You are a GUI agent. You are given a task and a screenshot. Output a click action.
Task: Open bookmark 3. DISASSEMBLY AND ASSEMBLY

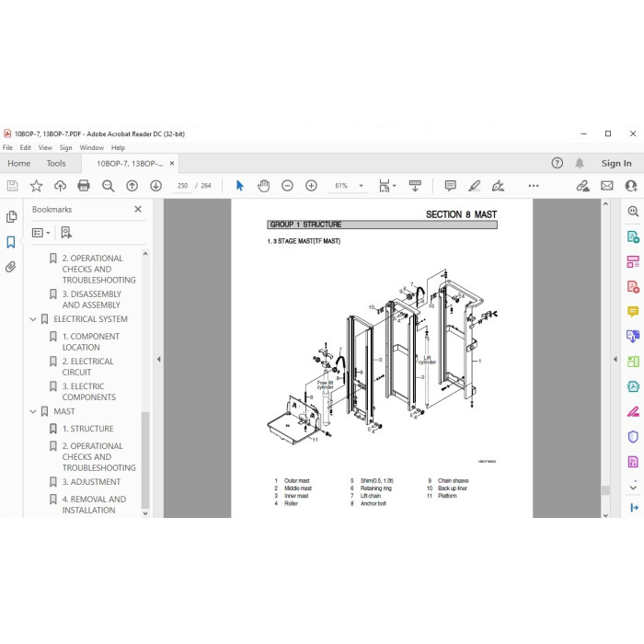point(92,299)
